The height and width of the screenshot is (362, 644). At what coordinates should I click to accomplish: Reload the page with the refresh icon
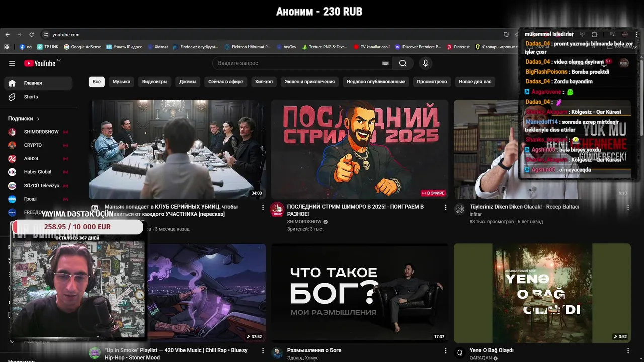coord(31,35)
